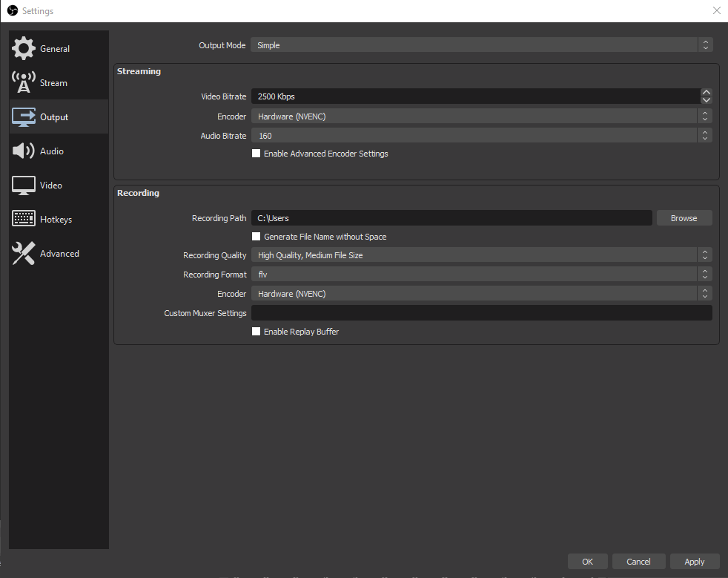Expand the Recording Quality dropdown
The image size is (728, 578).
[x=481, y=255]
